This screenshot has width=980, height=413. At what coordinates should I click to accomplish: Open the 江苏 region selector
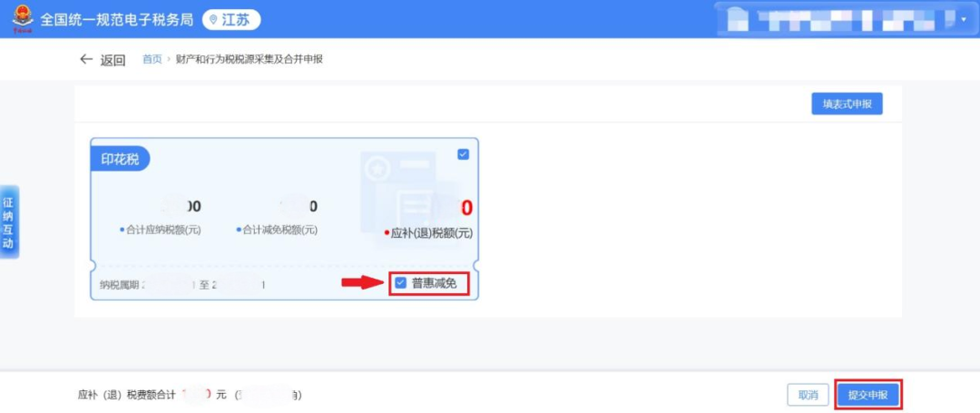[231, 20]
